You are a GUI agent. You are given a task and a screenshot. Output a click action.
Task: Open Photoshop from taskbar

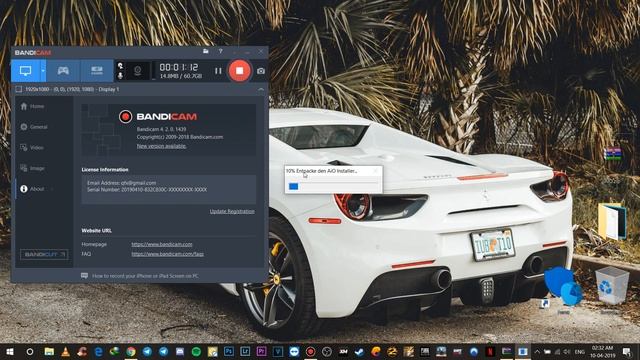(x=229, y=351)
